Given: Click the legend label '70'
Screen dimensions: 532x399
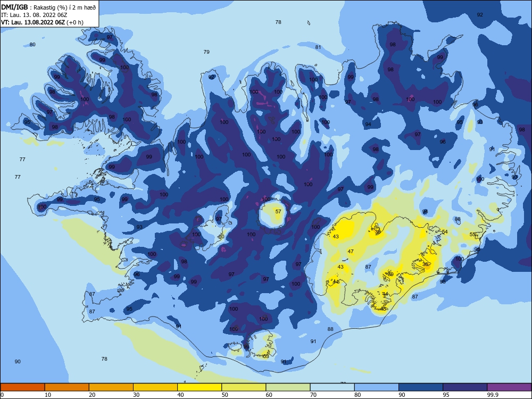Looking at the screenshot, I should [x=313, y=395].
